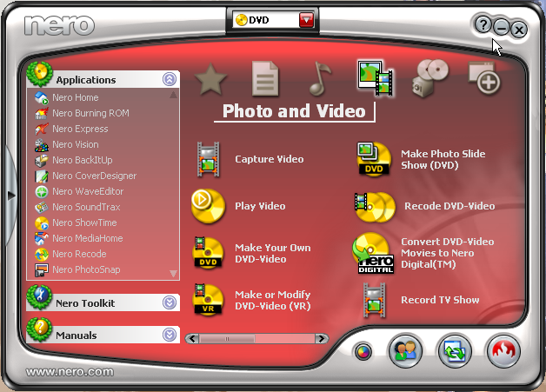The width and height of the screenshot is (546, 392).
Task: Launch Nero Recode from the list
Action: (79, 254)
